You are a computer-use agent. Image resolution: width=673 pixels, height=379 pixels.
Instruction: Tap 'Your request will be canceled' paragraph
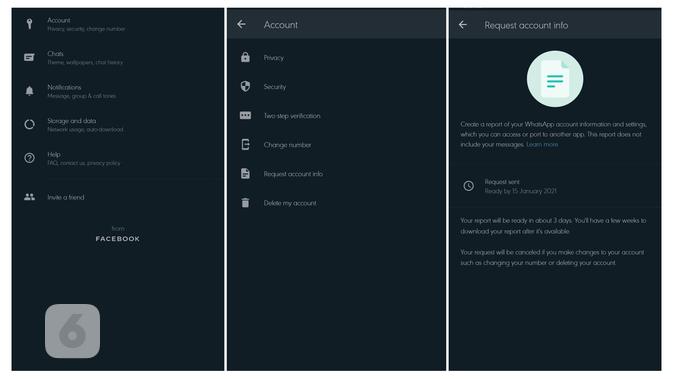point(552,258)
